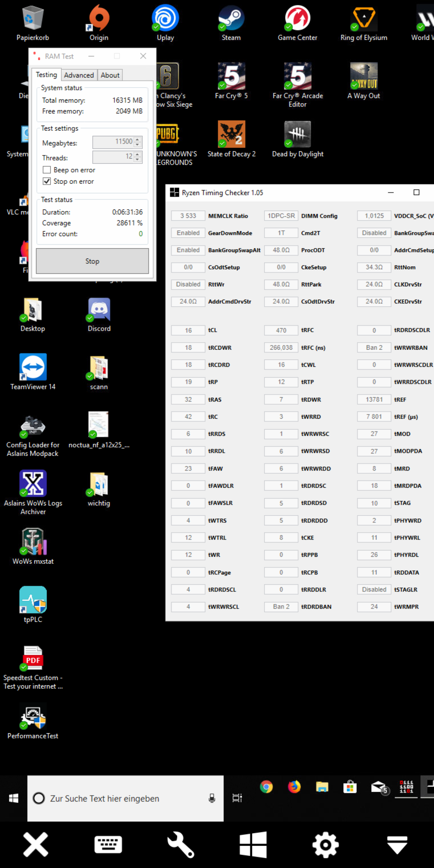
Task: Click the Cmd2T value 1T
Action: click(x=281, y=233)
